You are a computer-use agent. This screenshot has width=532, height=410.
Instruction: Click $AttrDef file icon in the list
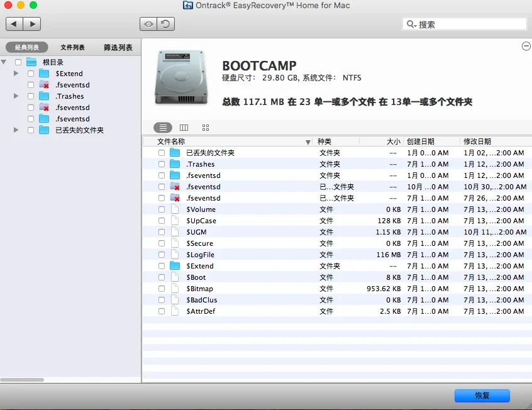click(x=175, y=311)
